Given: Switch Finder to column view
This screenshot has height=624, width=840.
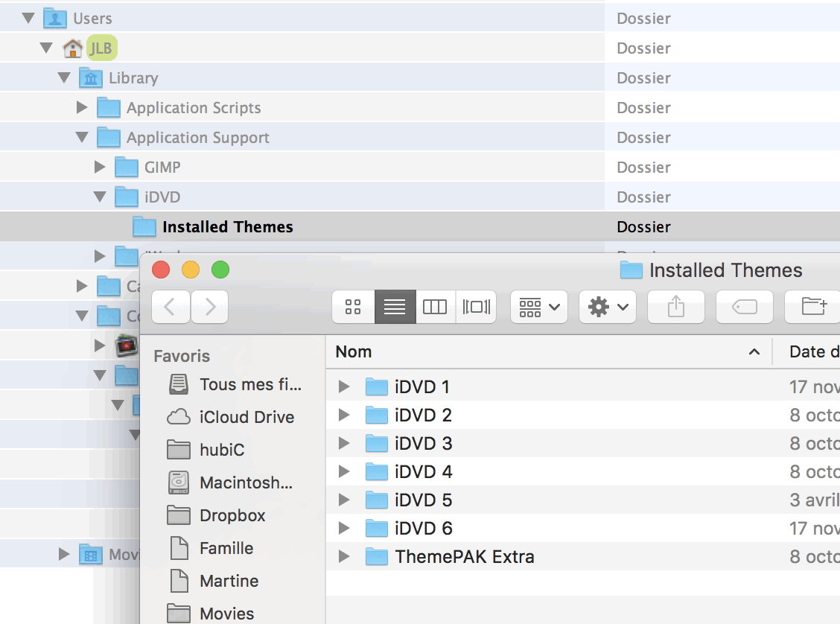Looking at the screenshot, I should pos(435,307).
